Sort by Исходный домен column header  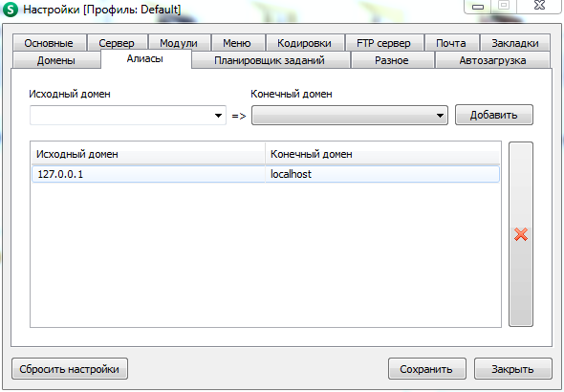(x=148, y=154)
